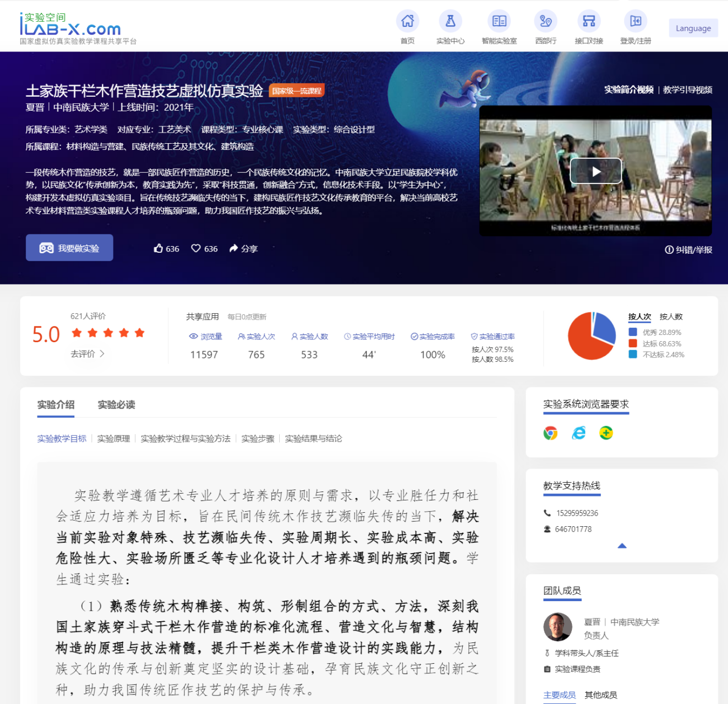
Task: Open the 西部行 navigation icon
Action: [545, 21]
